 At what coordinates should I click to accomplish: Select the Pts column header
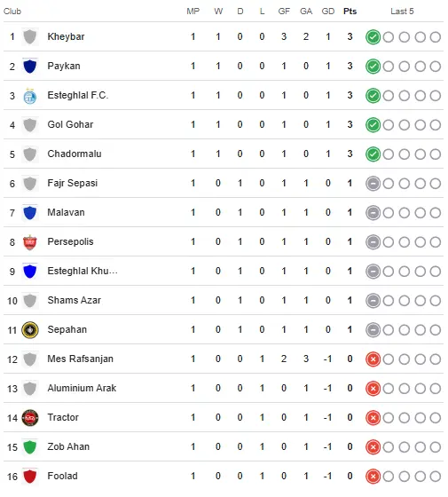click(350, 12)
